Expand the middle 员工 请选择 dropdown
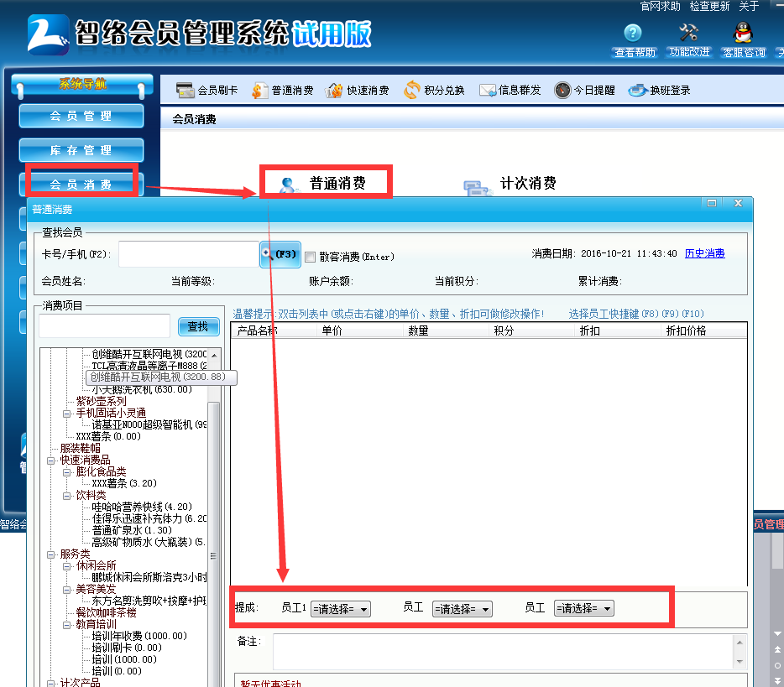Screen dimensions: 784x687 point(462,608)
